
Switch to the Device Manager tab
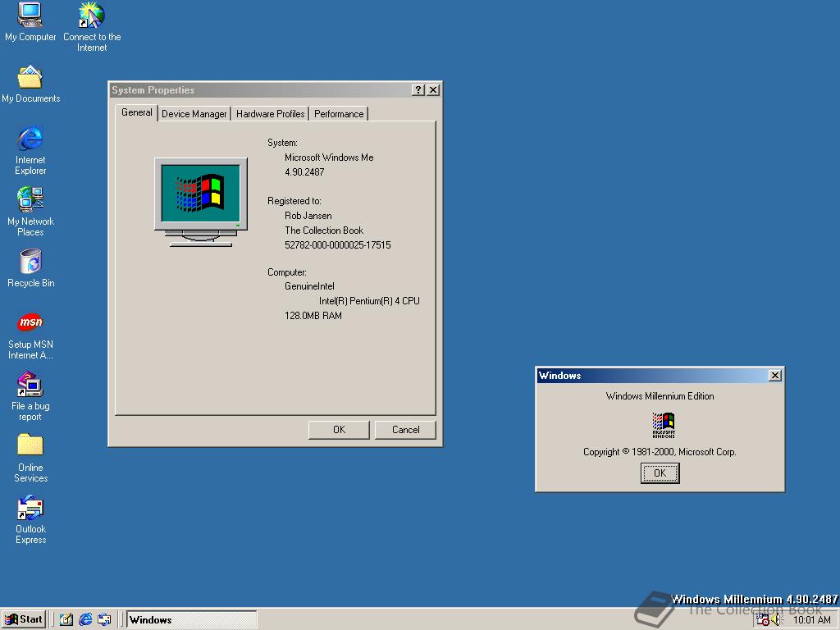(194, 113)
